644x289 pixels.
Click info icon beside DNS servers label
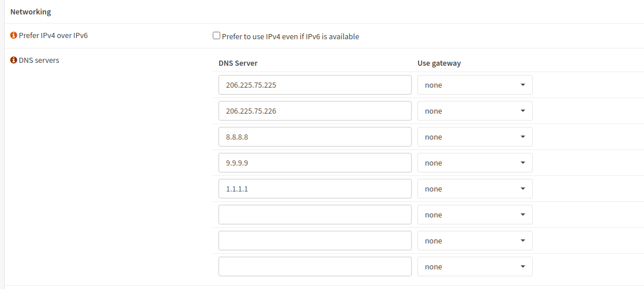[x=14, y=61]
